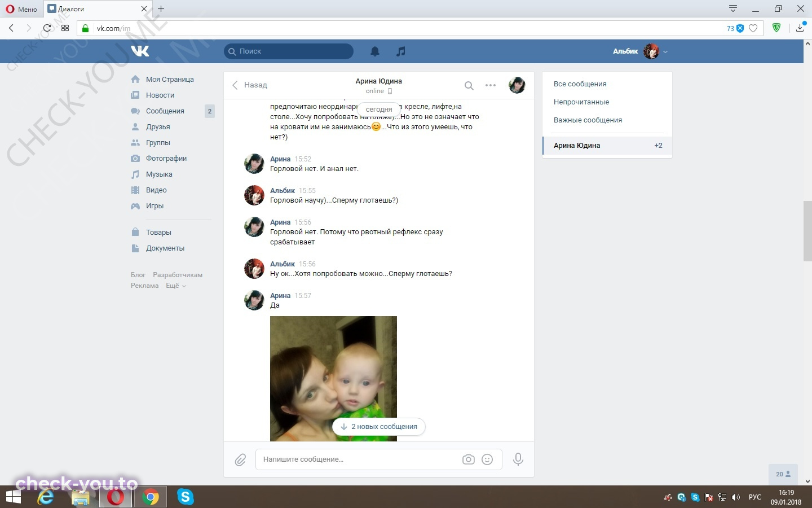
Task: Open the three-dots chat actions menu
Action: [491, 86]
